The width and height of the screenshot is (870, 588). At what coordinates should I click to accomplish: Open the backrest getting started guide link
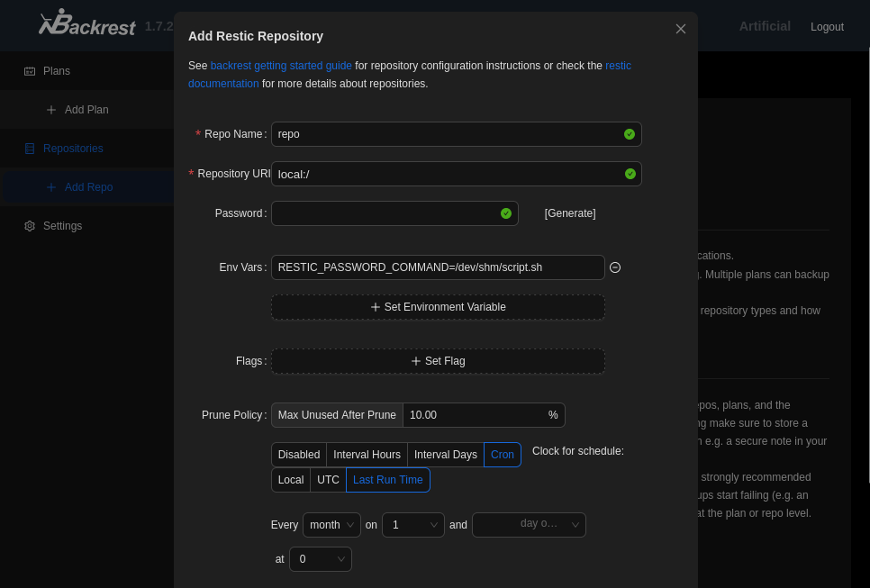pos(281,66)
